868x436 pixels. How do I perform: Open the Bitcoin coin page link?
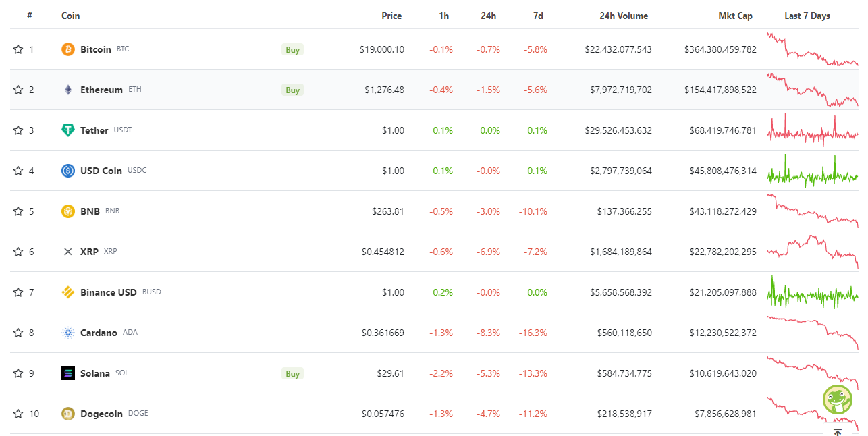96,49
